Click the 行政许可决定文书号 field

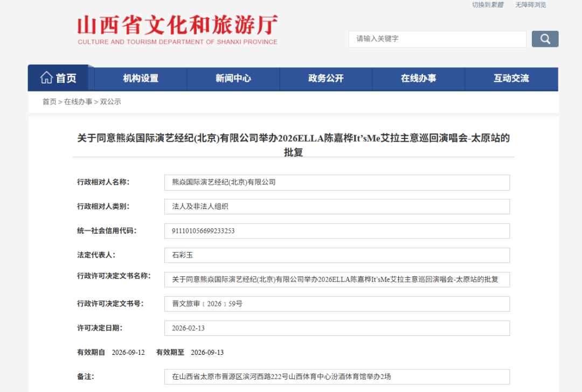[x=337, y=304]
